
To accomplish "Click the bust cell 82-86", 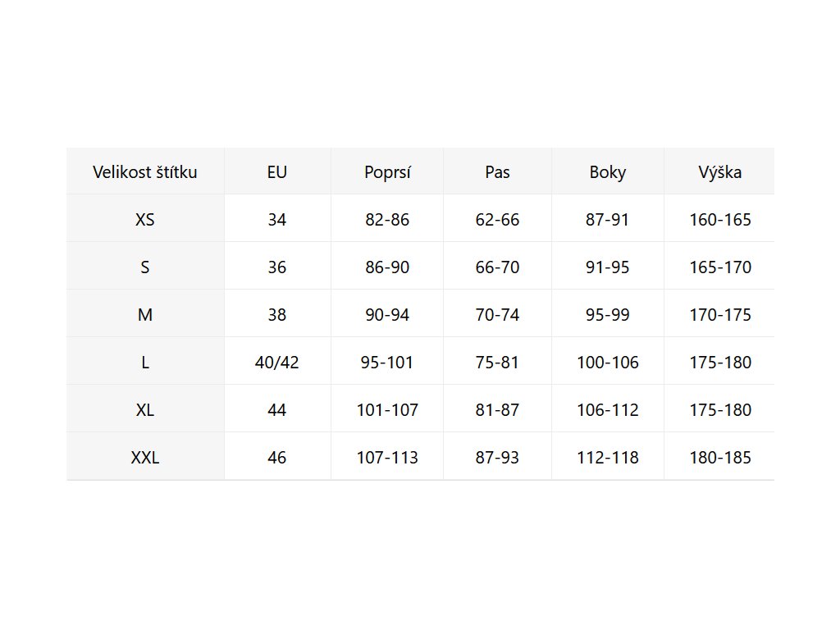I will (x=387, y=220).
